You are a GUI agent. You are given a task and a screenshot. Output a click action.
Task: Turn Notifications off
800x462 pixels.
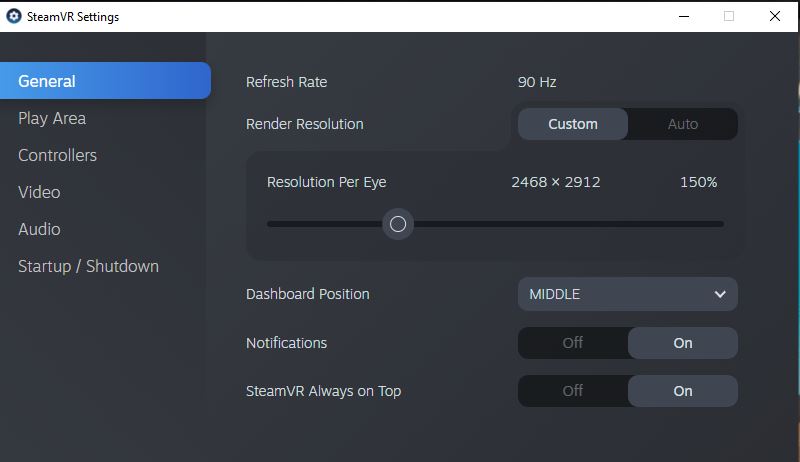coord(573,343)
